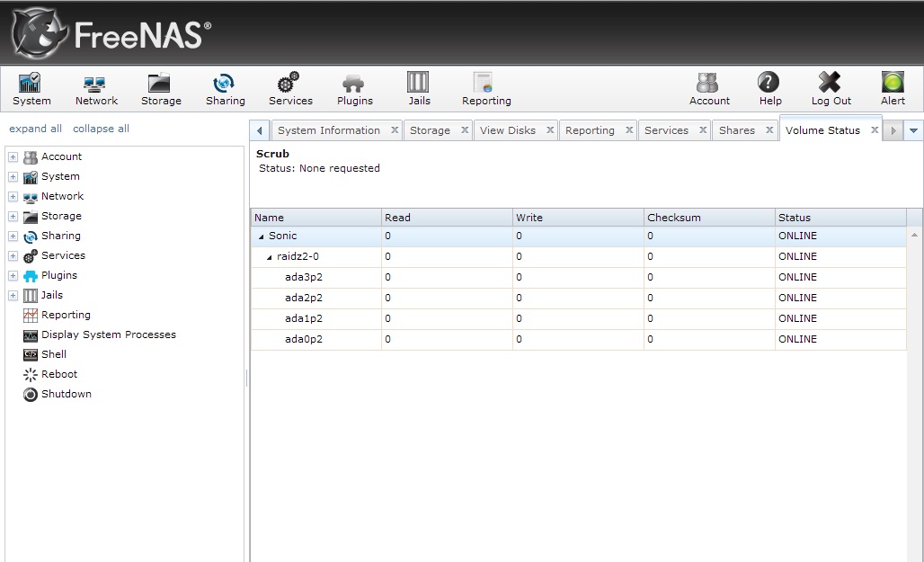Click the Log Out icon

pos(831,89)
